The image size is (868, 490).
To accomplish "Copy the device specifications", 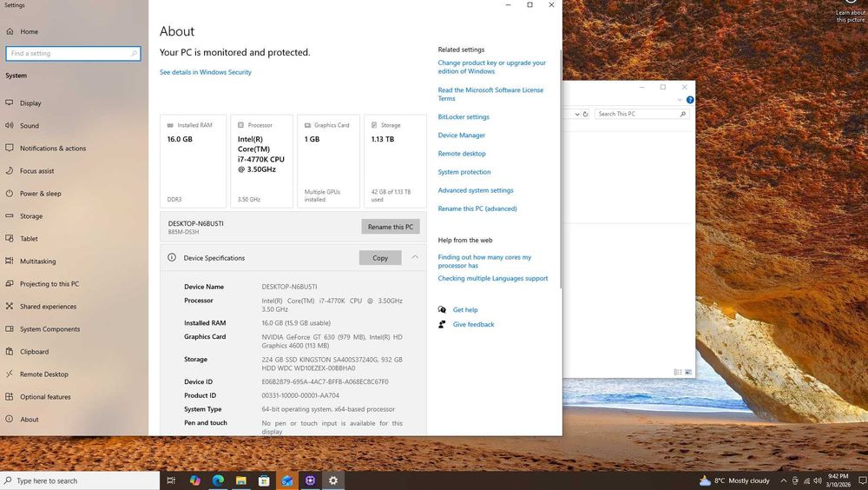I will tap(380, 258).
